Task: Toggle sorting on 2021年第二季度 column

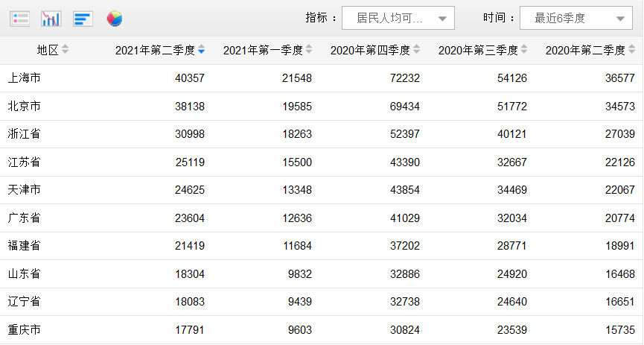Action: [x=201, y=50]
